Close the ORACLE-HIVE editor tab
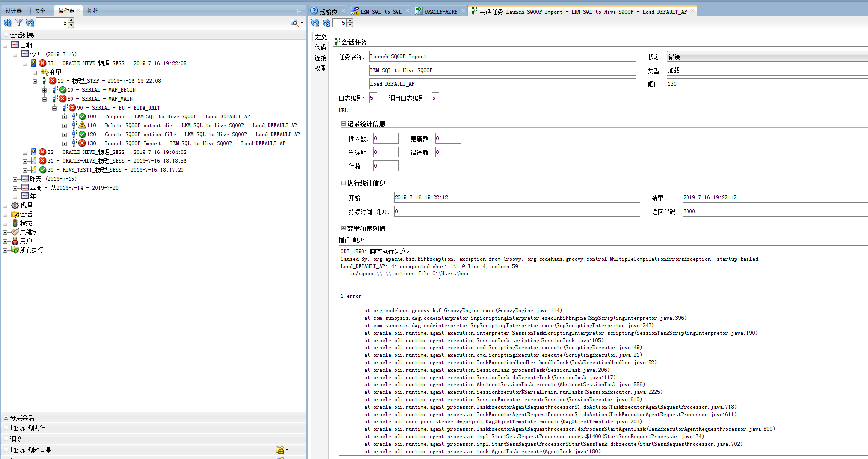The image size is (868, 459). (x=463, y=11)
